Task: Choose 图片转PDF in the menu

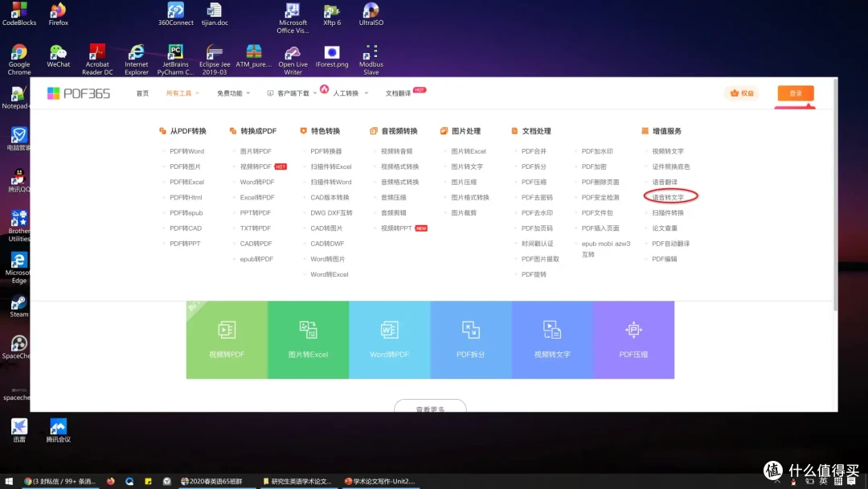Action: coord(256,151)
